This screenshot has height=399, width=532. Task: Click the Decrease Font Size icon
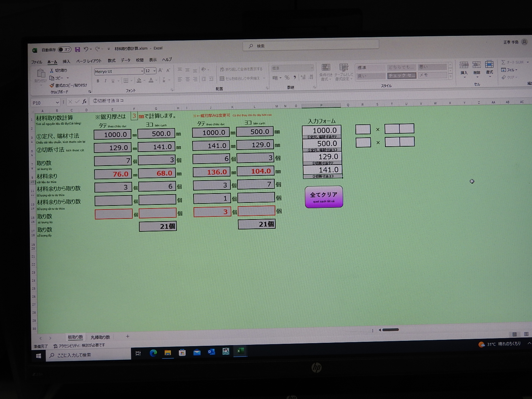[x=168, y=70]
